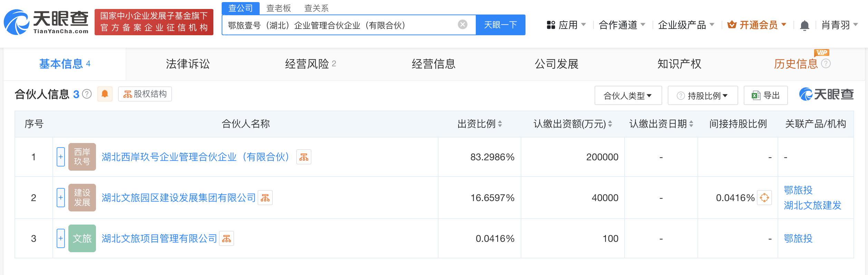Click the 建设发展 company logo tile
This screenshot has width=868, height=275.
click(82, 198)
